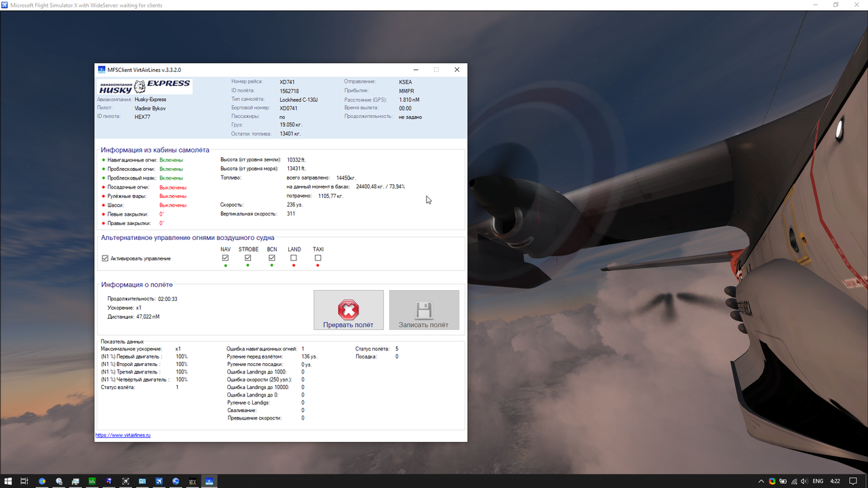Viewport: 868px width, 488px height.
Task: Click aircraft type Lockheed C-130J
Action: point(299,100)
